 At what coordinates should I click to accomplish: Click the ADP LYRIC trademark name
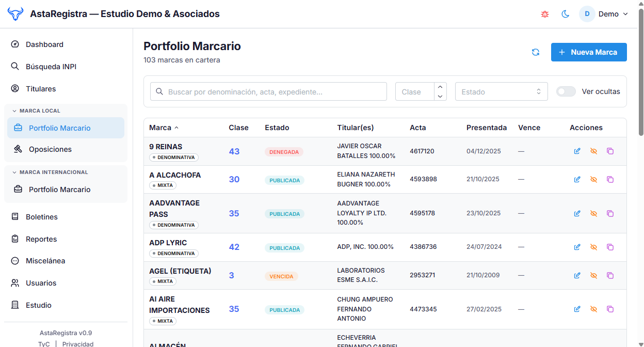pyautogui.click(x=168, y=243)
